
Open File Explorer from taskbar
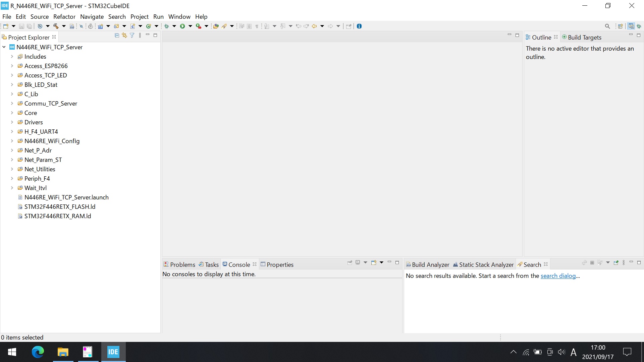63,352
